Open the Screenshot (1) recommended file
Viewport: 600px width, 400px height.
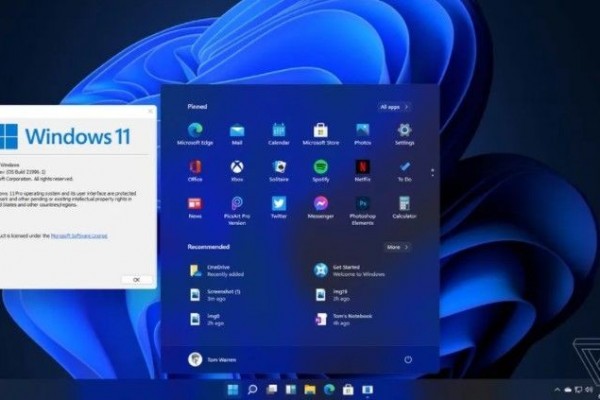[215, 295]
